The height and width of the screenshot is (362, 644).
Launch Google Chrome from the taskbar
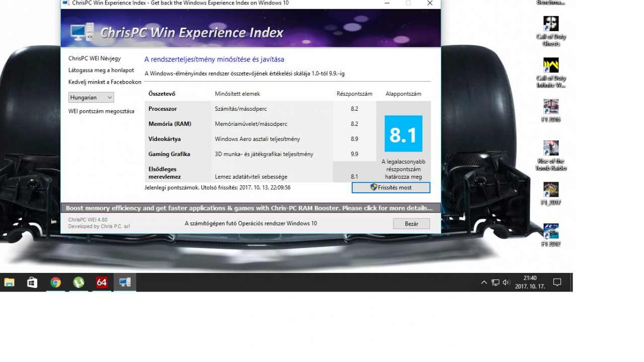pos(55,282)
